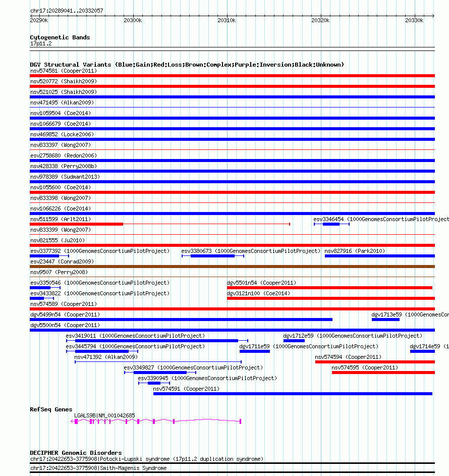Click nsv574591 (Cooper2011) label
This screenshot has width=449, height=476.
click(x=186, y=389)
